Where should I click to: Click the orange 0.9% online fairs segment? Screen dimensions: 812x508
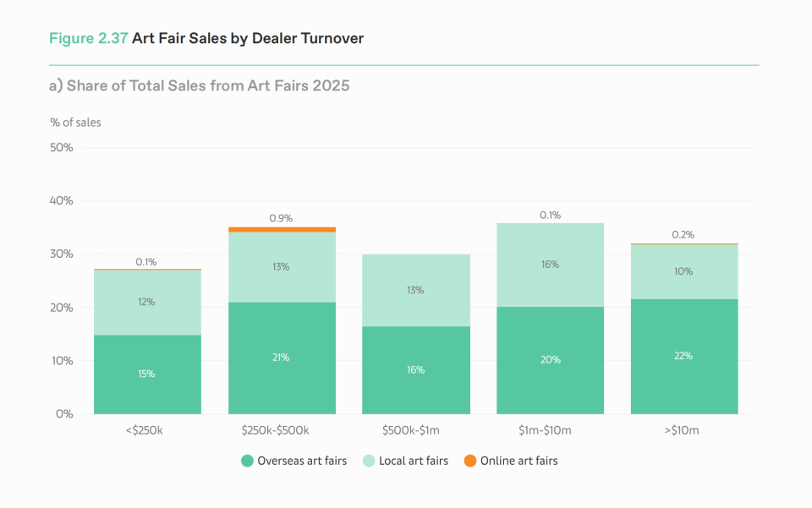282,230
